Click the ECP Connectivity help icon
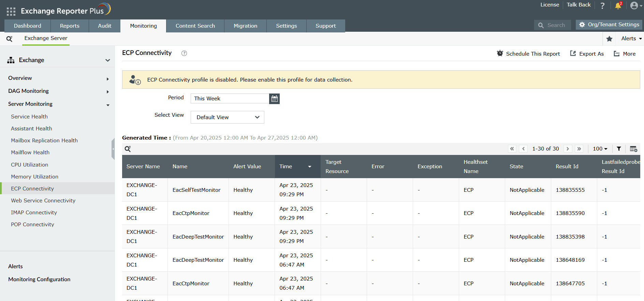The image size is (644, 301). (x=184, y=53)
